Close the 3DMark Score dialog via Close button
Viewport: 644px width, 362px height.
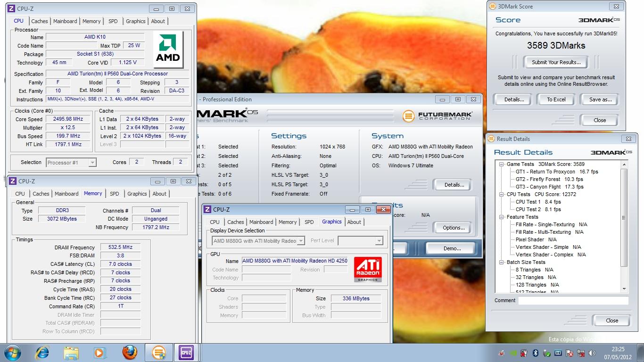point(600,120)
